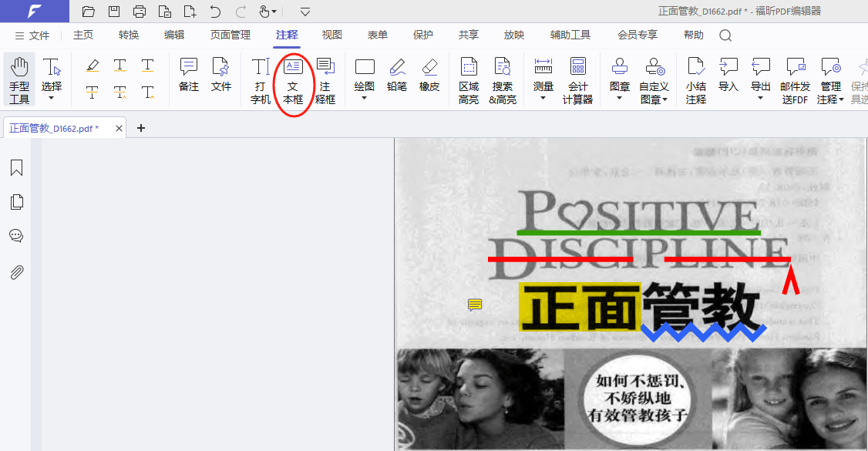The width and height of the screenshot is (868, 451).
Task: Open the 会计计算器 calculator tool
Action: (577, 80)
